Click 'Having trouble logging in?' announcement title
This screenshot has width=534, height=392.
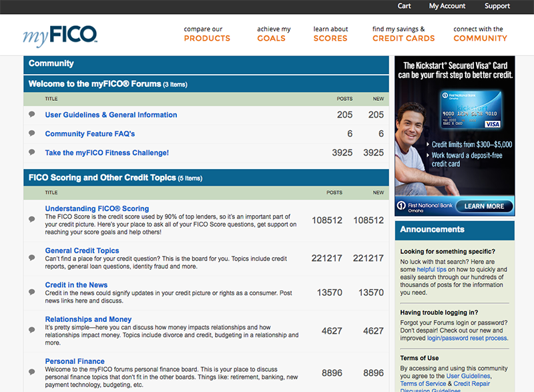tap(439, 313)
